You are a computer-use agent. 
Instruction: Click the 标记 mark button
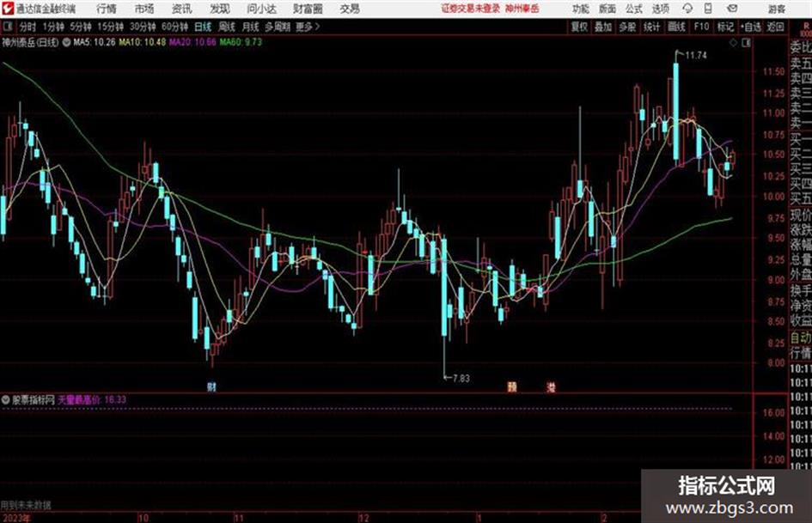click(725, 27)
